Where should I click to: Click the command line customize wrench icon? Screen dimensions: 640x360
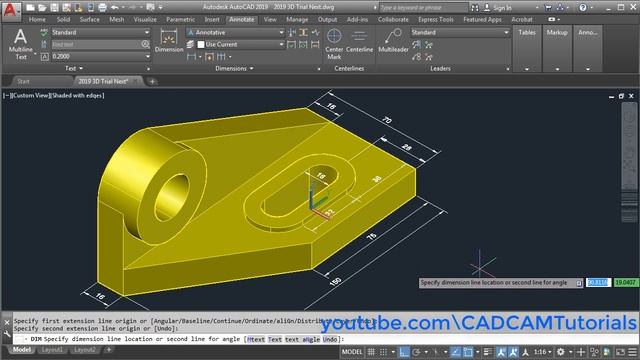pos(7,334)
